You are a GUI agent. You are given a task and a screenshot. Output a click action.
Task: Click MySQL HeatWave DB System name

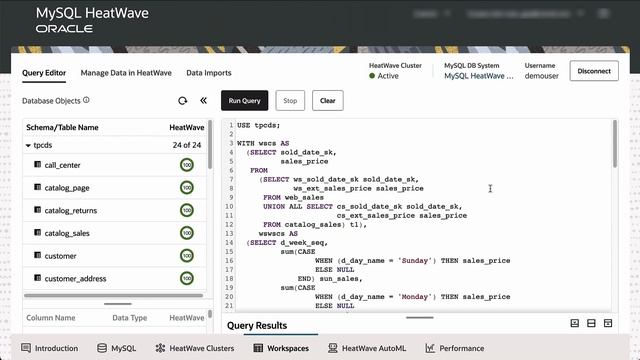click(479, 76)
